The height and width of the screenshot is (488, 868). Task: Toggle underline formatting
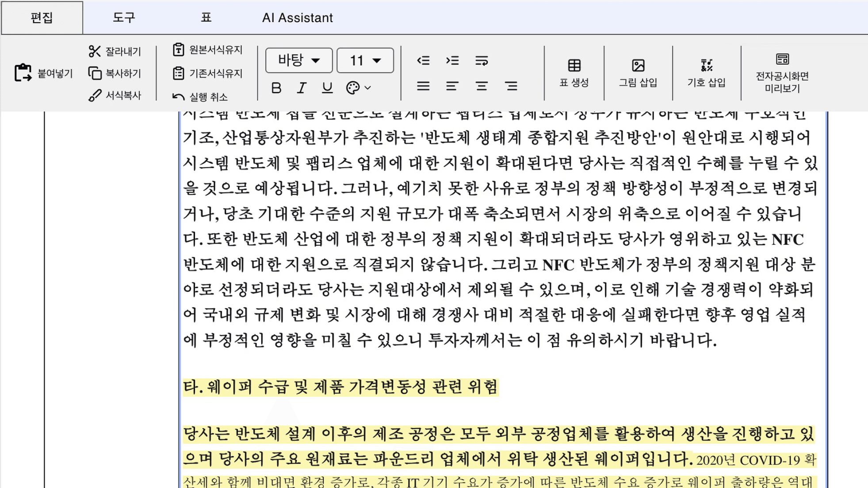326,88
